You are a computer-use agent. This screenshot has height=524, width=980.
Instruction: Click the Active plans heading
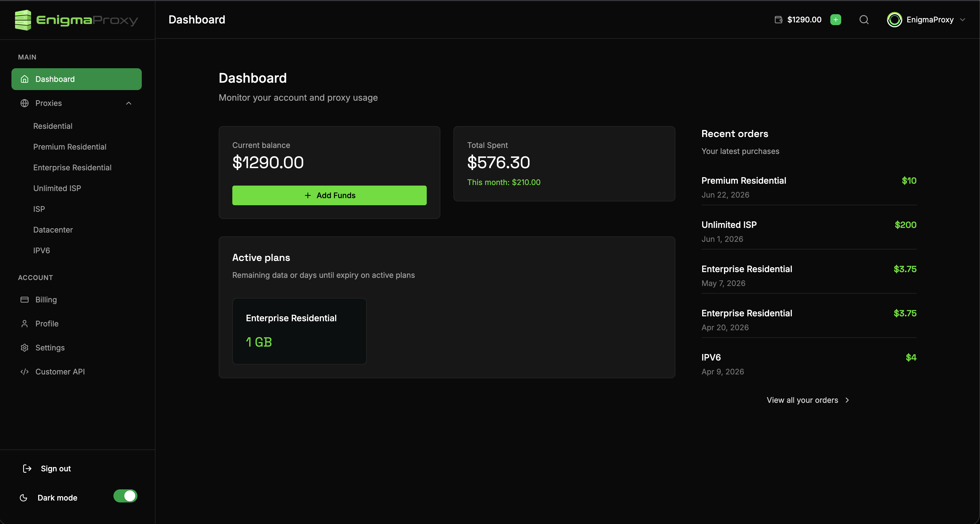(261, 258)
